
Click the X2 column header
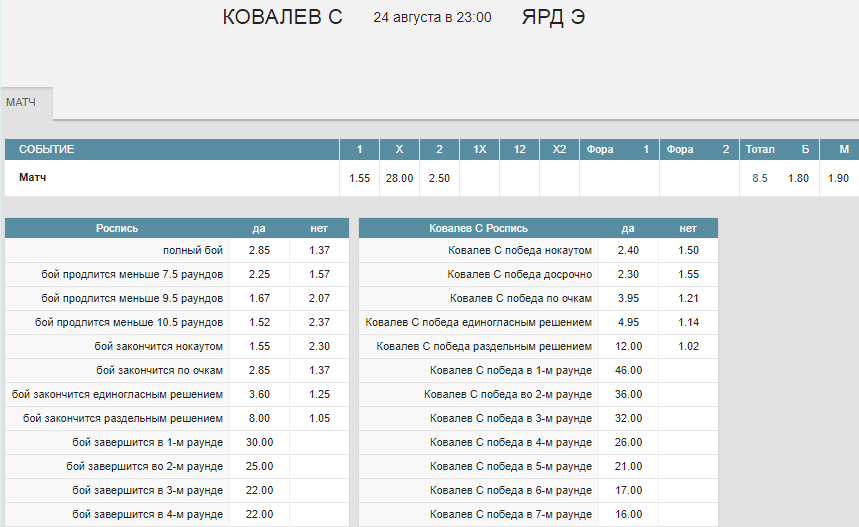click(559, 149)
